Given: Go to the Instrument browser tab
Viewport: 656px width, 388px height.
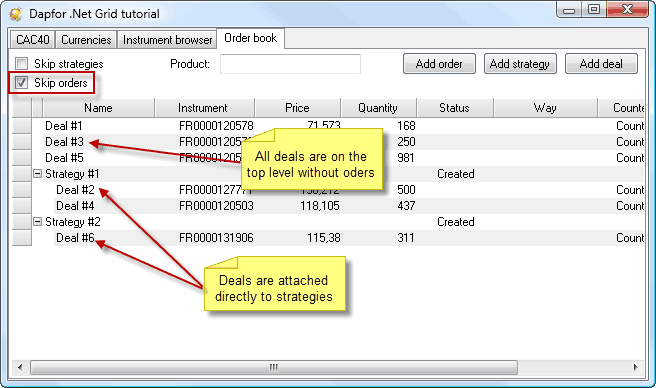Looking at the screenshot, I should point(167,40).
